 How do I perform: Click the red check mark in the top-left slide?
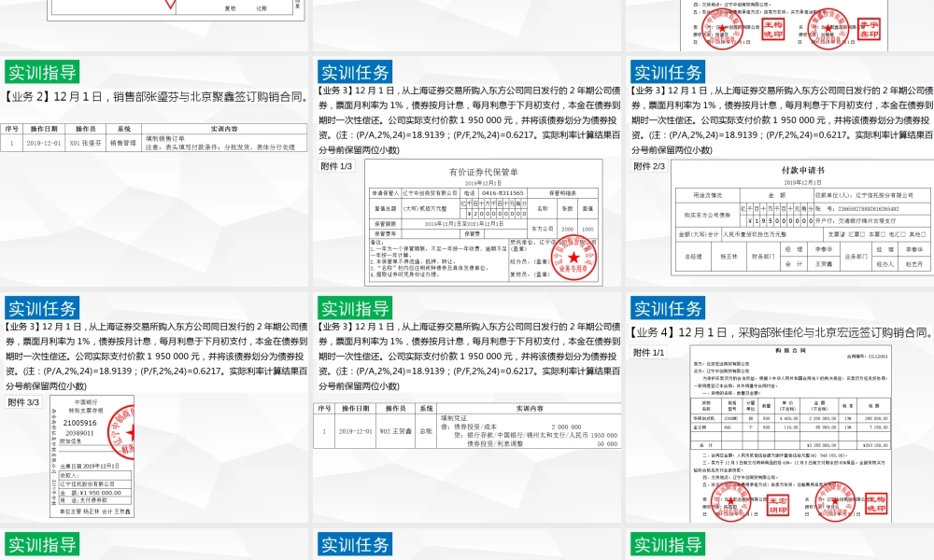170,5
